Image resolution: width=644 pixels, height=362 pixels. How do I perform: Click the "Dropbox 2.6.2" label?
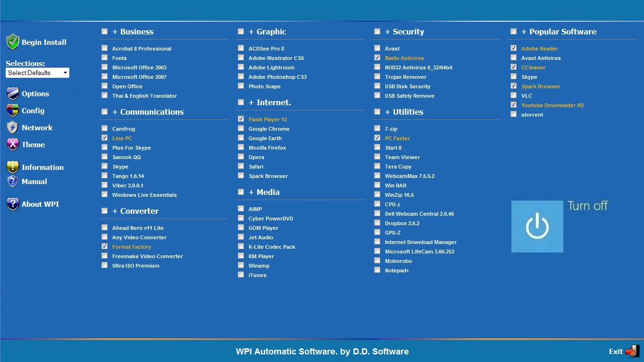402,223
